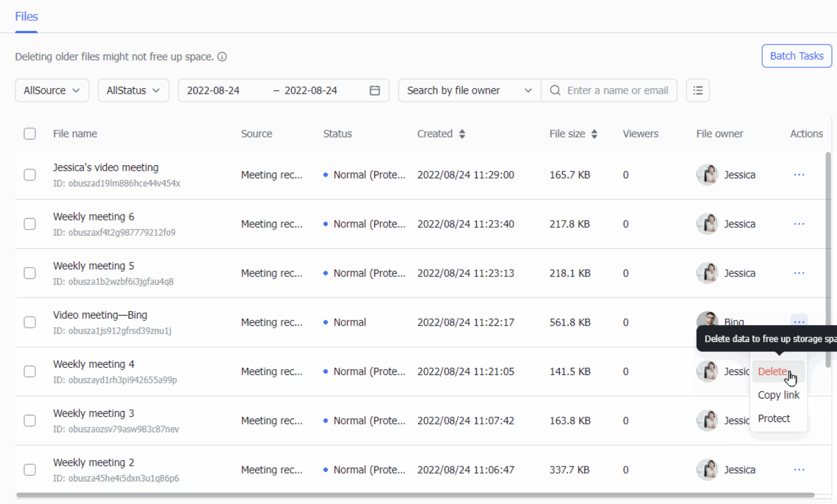Open the Search by file owner dropdown
The height and width of the screenshot is (504, 837).
tap(469, 90)
